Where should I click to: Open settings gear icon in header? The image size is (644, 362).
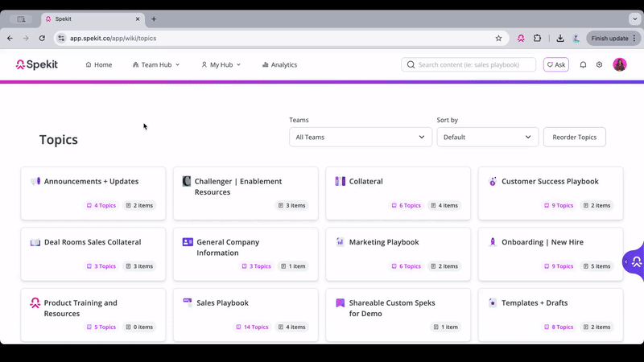[599, 64]
